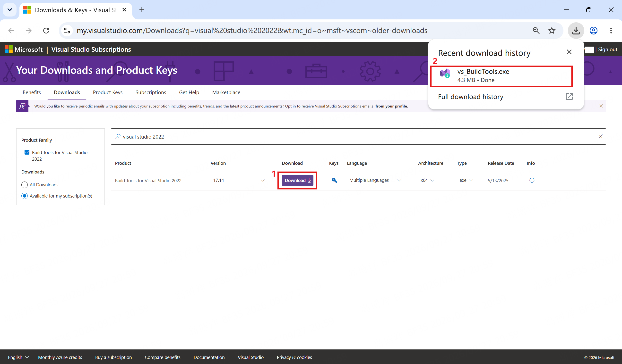Click the site information icon in address bar
Viewport: 622px width, 364px height.
tap(67, 31)
